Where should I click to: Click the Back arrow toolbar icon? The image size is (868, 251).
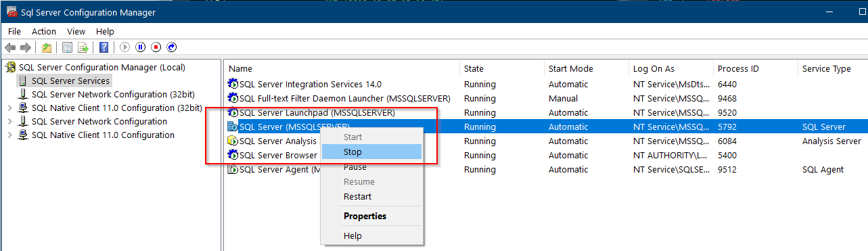[x=10, y=47]
